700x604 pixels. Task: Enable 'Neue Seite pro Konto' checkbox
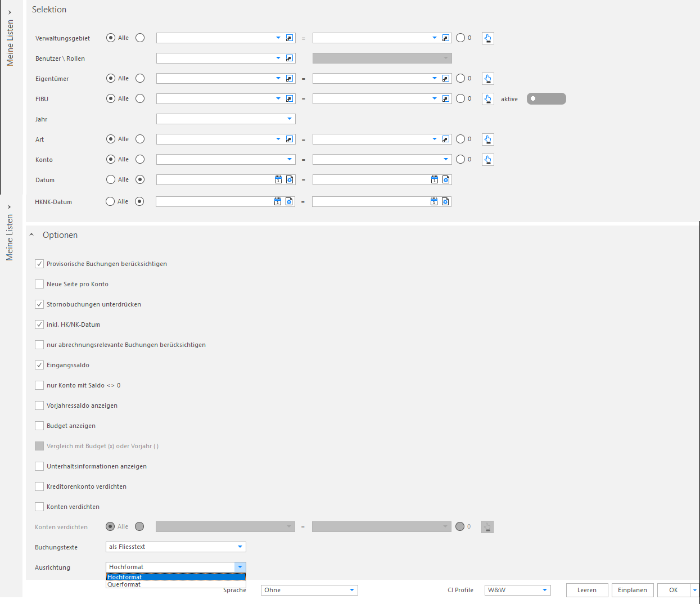(39, 284)
